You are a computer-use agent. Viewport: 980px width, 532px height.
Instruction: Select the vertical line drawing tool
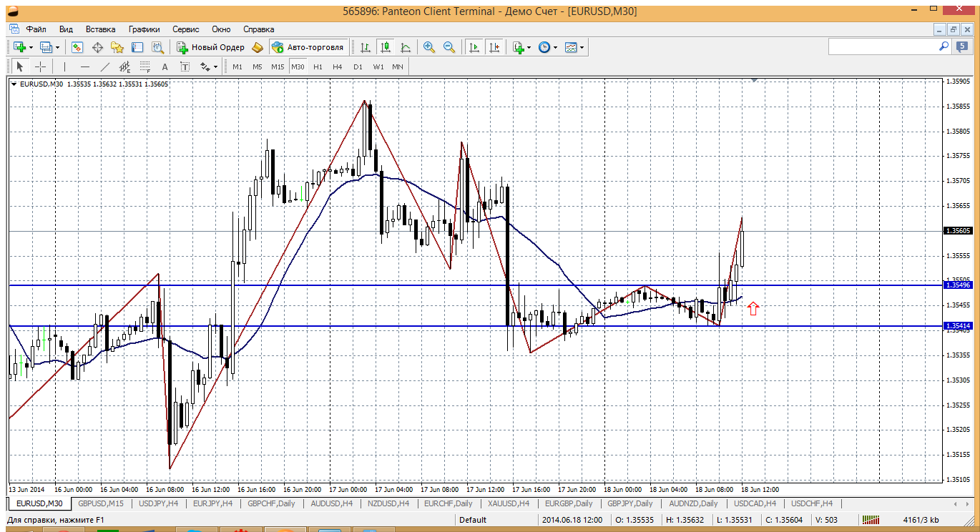[64, 66]
